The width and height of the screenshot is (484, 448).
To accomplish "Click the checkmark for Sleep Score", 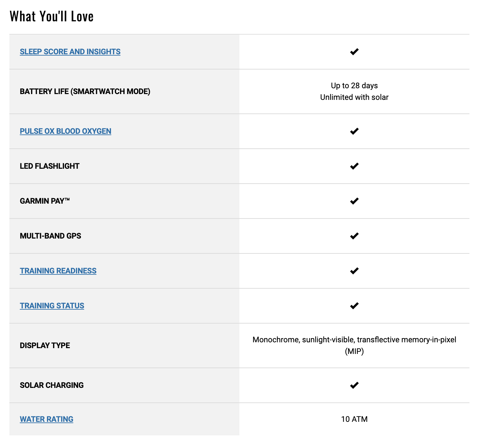I will tap(354, 52).
